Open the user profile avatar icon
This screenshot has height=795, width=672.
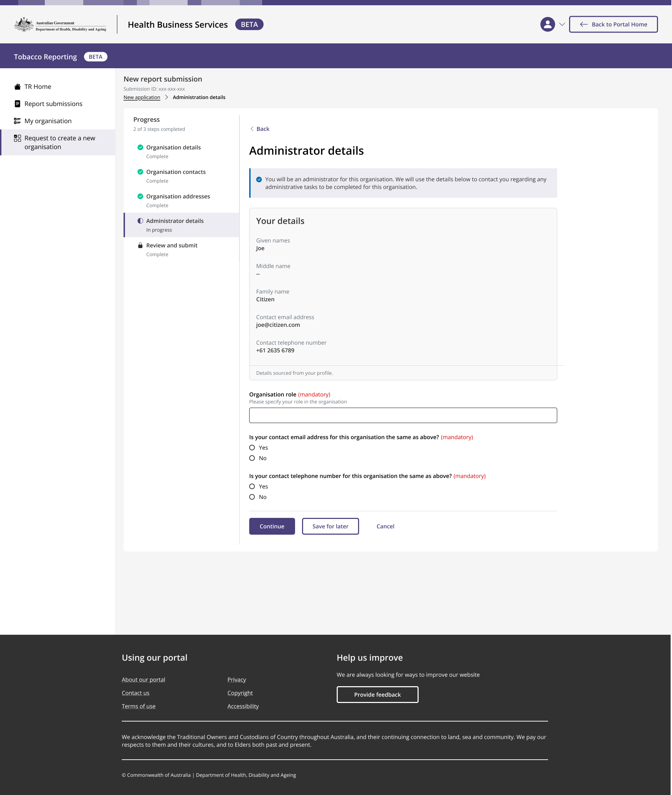point(547,24)
